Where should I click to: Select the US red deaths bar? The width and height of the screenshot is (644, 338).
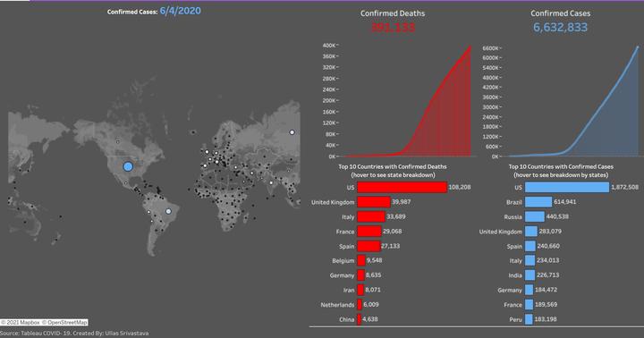tap(402, 187)
